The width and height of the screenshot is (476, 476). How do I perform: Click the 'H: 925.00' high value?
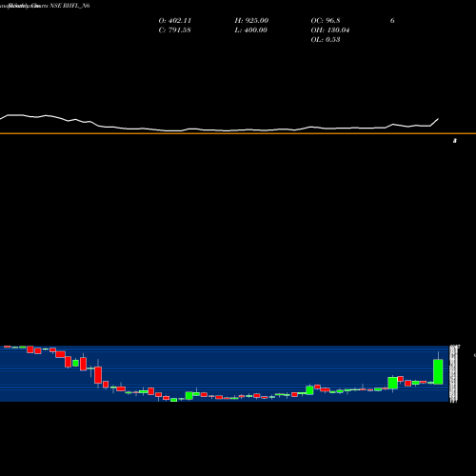251,21
